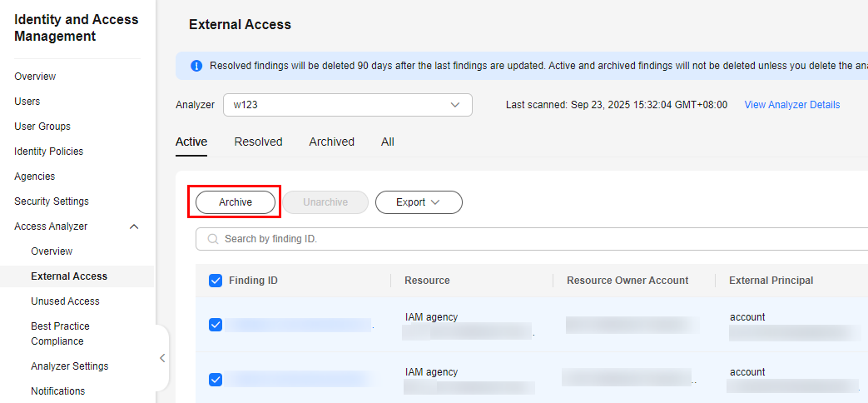Uncheck the first finding row checkbox
This screenshot has width=868, height=403.
click(216, 325)
